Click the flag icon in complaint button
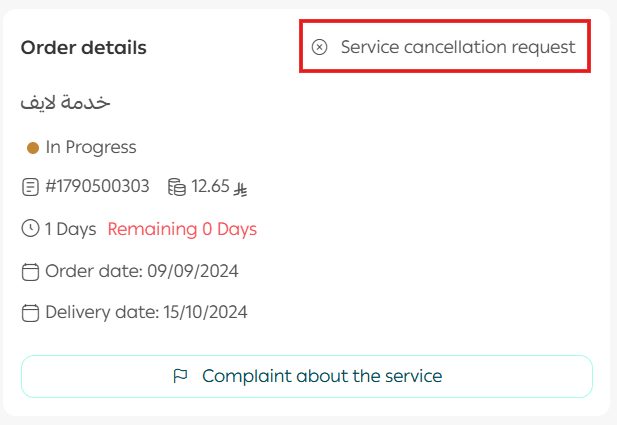617x425 pixels. click(x=181, y=376)
